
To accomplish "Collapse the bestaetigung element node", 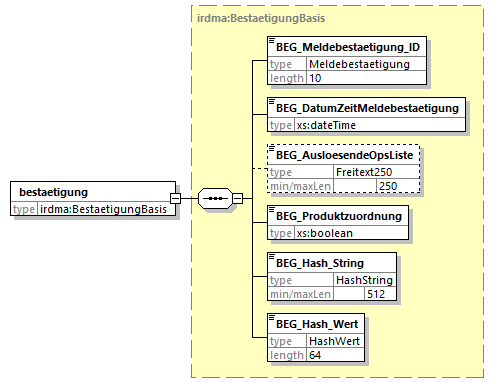I will [175, 198].
